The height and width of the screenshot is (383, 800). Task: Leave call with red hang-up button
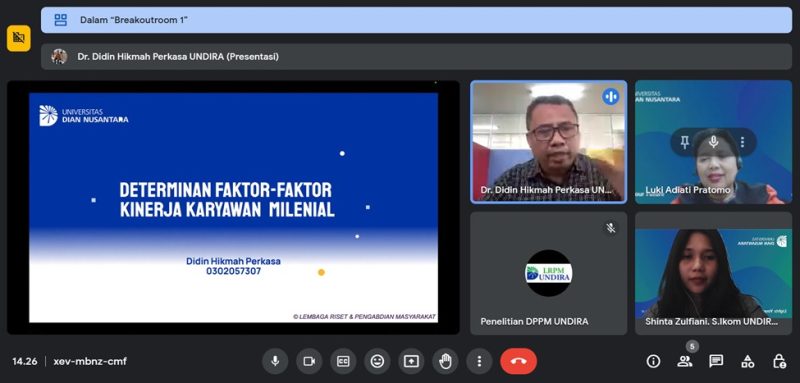tap(518, 361)
